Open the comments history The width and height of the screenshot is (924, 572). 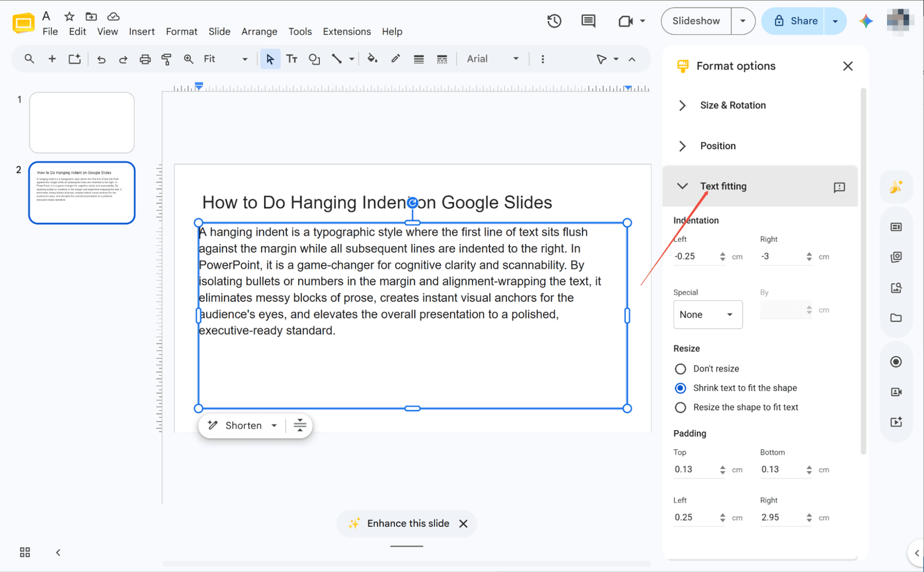[x=588, y=21]
